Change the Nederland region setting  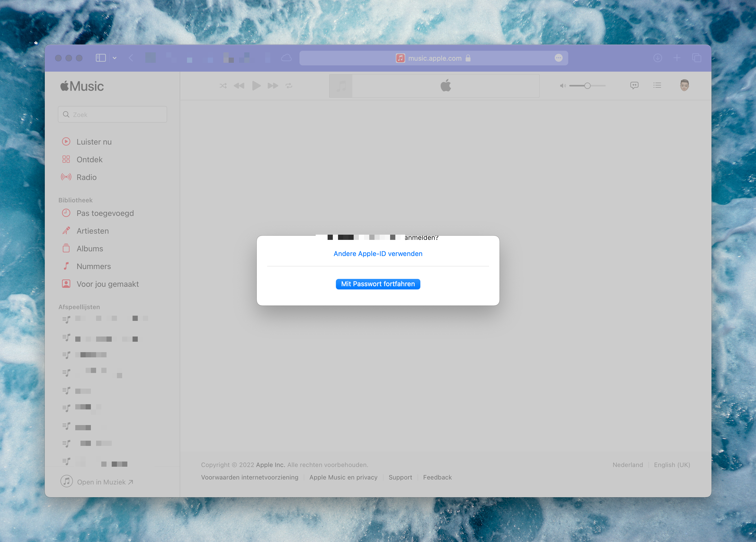coord(627,465)
